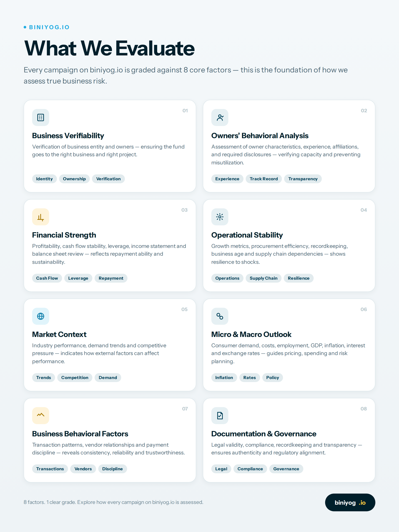Click the Track Record tag
The width and height of the screenshot is (399, 532).
(264, 179)
